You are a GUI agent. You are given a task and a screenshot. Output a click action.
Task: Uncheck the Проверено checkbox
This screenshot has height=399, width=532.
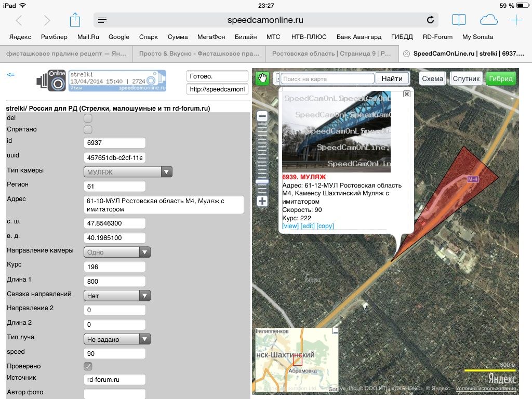coord(88,366)
